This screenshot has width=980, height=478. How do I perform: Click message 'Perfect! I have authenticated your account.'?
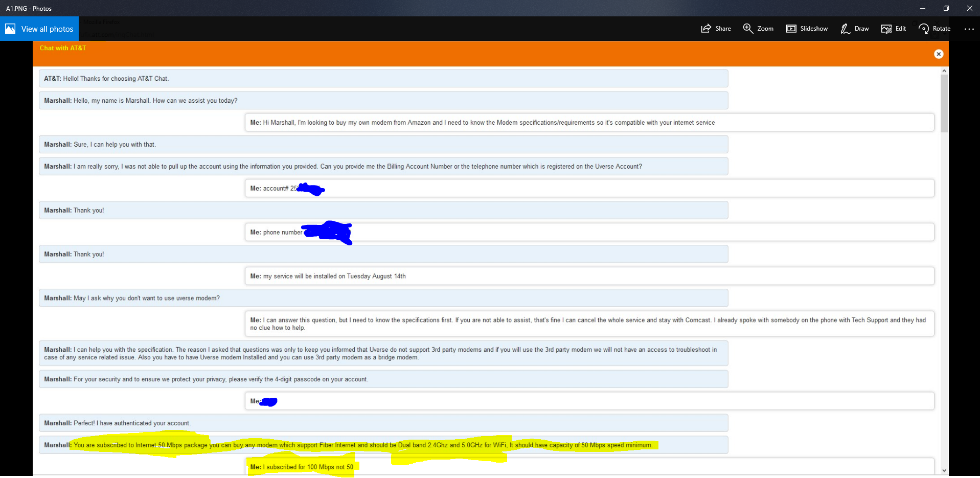coord(383,423)
